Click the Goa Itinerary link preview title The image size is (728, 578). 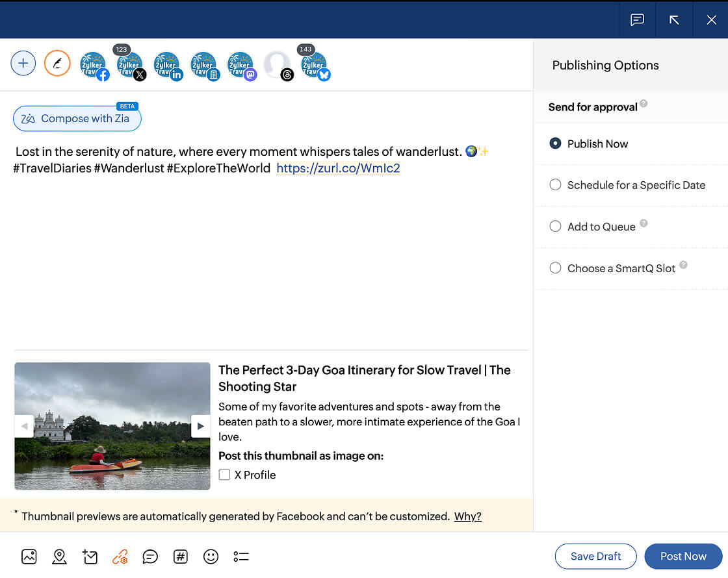[365, 378]
